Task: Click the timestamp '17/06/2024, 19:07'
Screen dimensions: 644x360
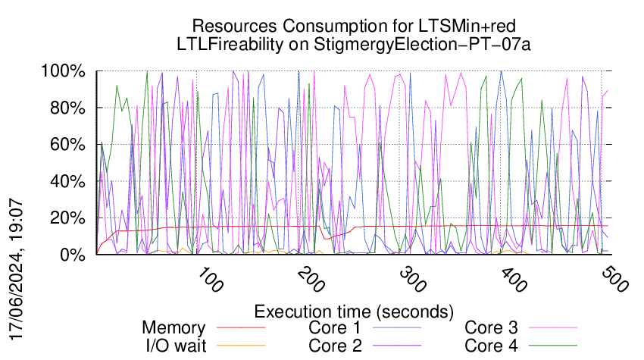Action: click(x=16, y=269)
